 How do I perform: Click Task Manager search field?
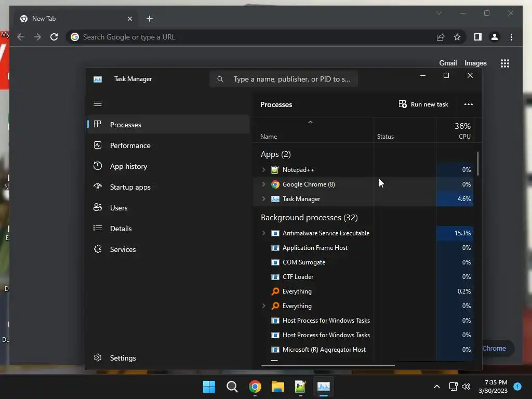(x=284, y=79)
